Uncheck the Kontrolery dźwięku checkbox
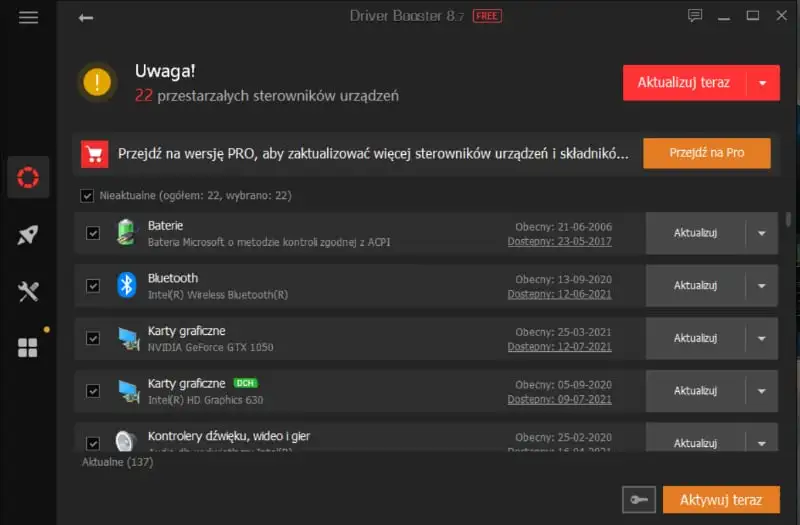Viewport: 800px width, 525px height. (93, 443)
